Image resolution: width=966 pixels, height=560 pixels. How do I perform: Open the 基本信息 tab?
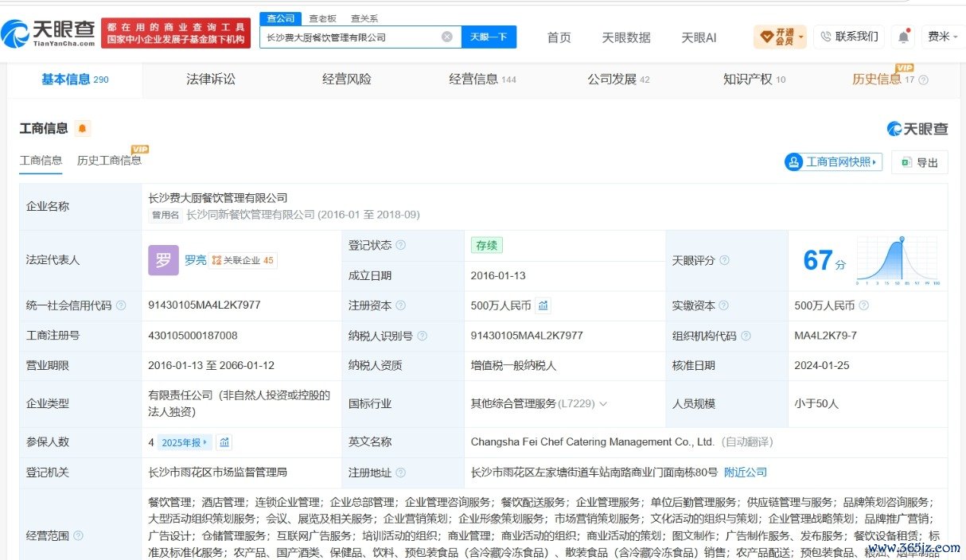[x=75, y=79]
